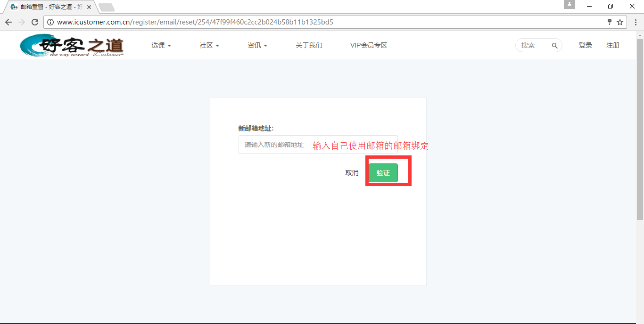Reload the page with refresh icon
Image resolution: width=644 pixels, height=324 pixels.
[35, 22]
